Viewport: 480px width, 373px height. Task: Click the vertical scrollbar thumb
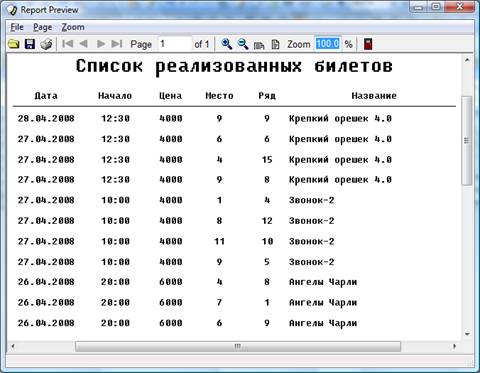click(x=467, y=140)
